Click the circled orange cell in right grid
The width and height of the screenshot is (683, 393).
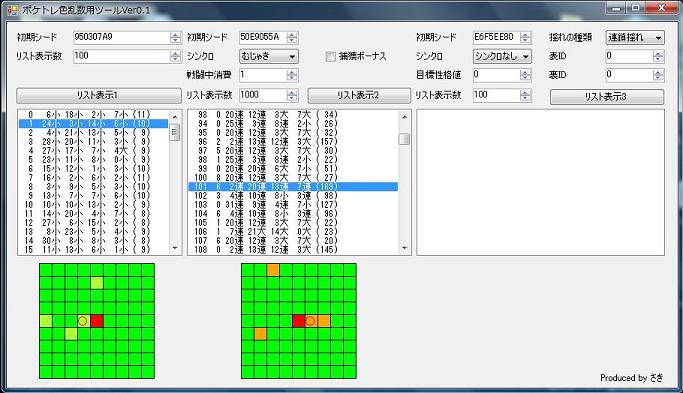(311, 322)
